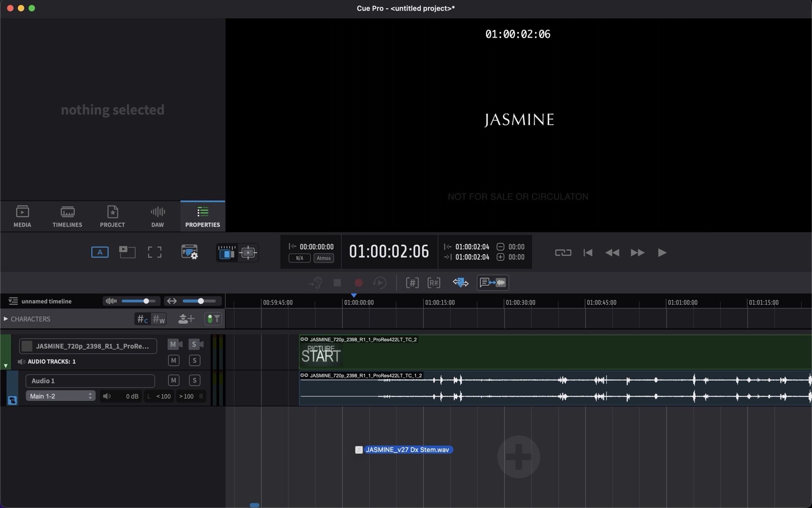
Task: Click the in-point timecode 01:00:02:04
Action: 472,247
